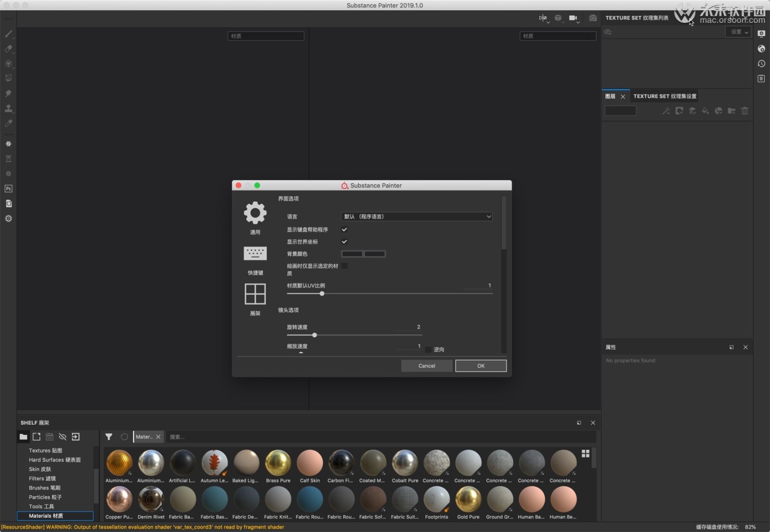
Task: Select Materials 材质 shelf category
Action: 55,516
